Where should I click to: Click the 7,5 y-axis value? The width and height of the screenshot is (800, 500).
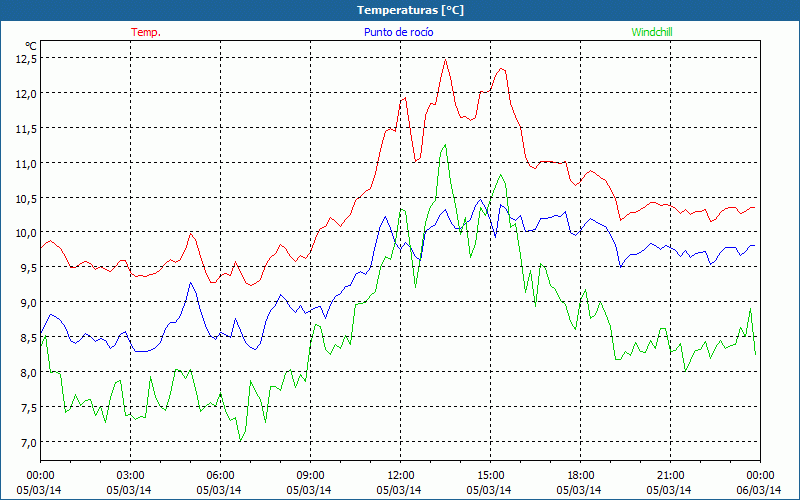(29, 407)
